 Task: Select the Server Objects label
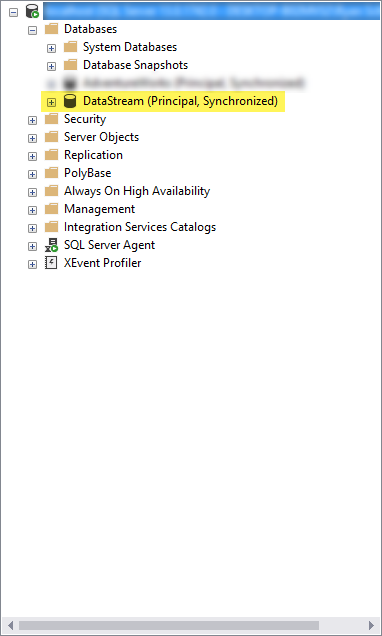101,137
